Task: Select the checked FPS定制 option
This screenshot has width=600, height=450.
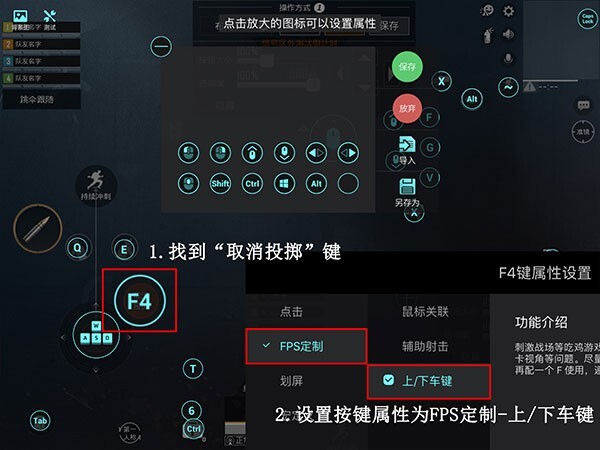Action: point(306,346)
